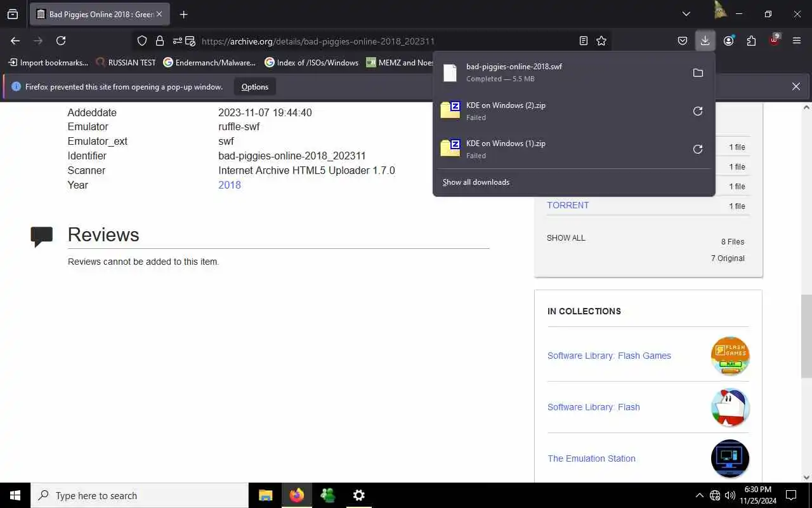
Task: Click the Reviews speech bubble icon
Action: coord(42,237)
